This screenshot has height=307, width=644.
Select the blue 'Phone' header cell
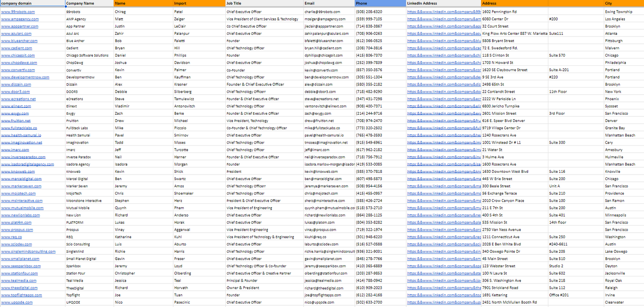(x=380, y=3)
